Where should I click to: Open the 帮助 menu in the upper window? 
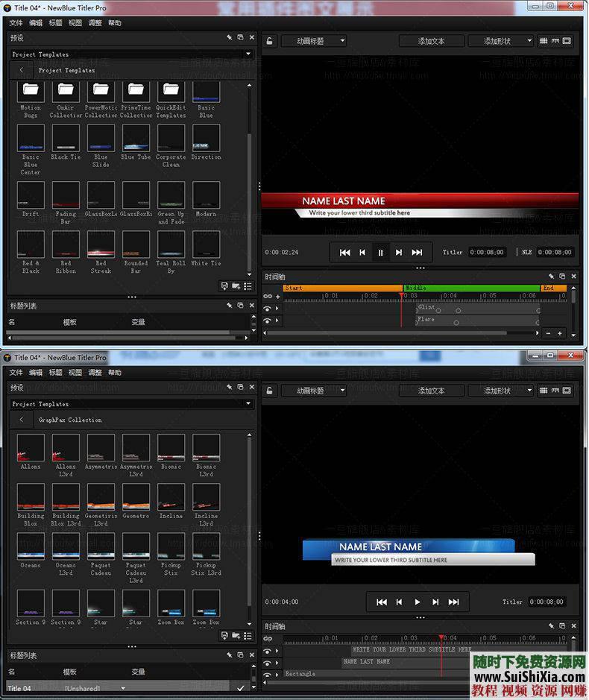click(x=114, y=23)
